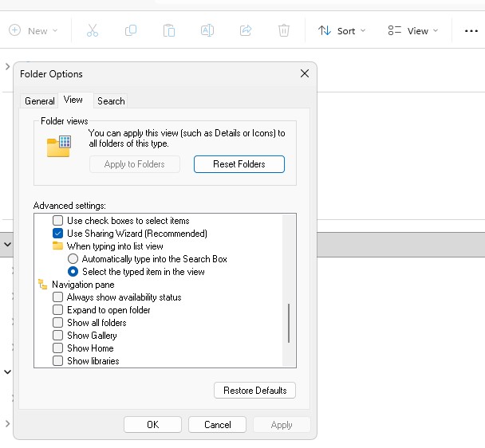The height and width of the screenshot is (448, 485).
Task: Open the See more ellipsis menu
Action: coord(471,31)
